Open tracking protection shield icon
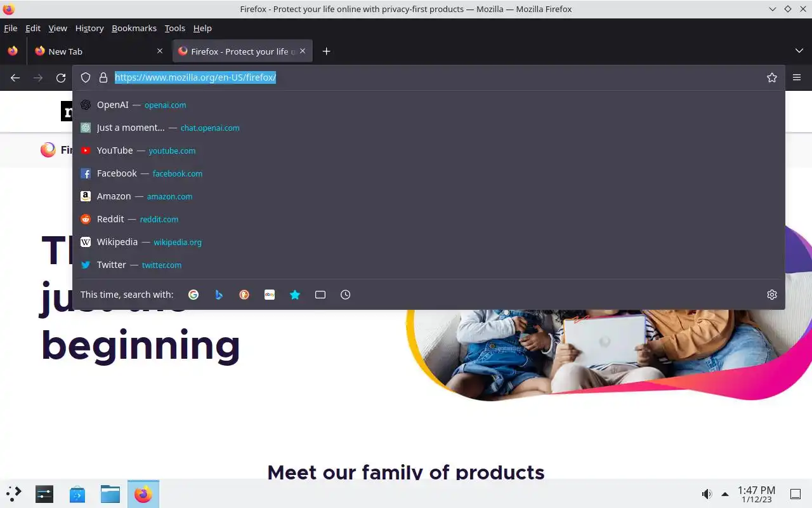 (86, 77)
